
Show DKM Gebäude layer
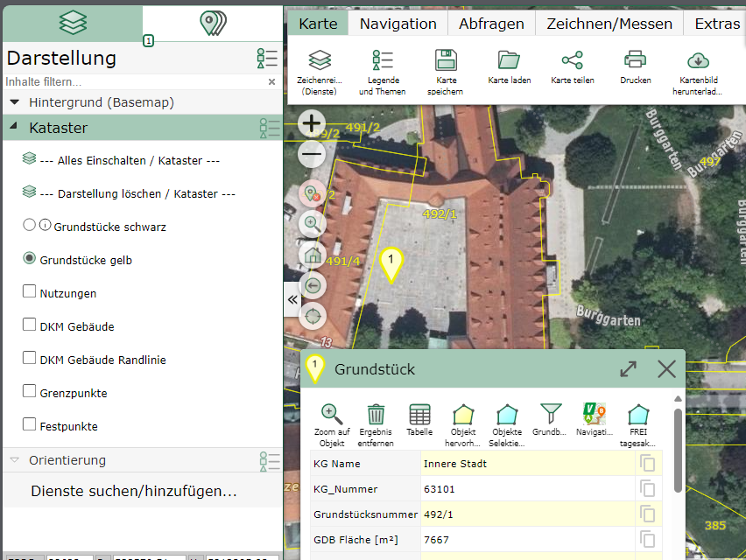pos(30,326)
